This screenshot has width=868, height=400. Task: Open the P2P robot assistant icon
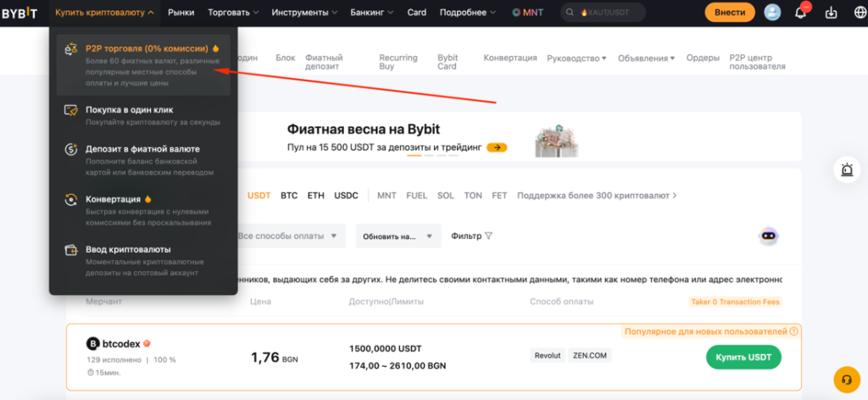[x=768, y=236]
